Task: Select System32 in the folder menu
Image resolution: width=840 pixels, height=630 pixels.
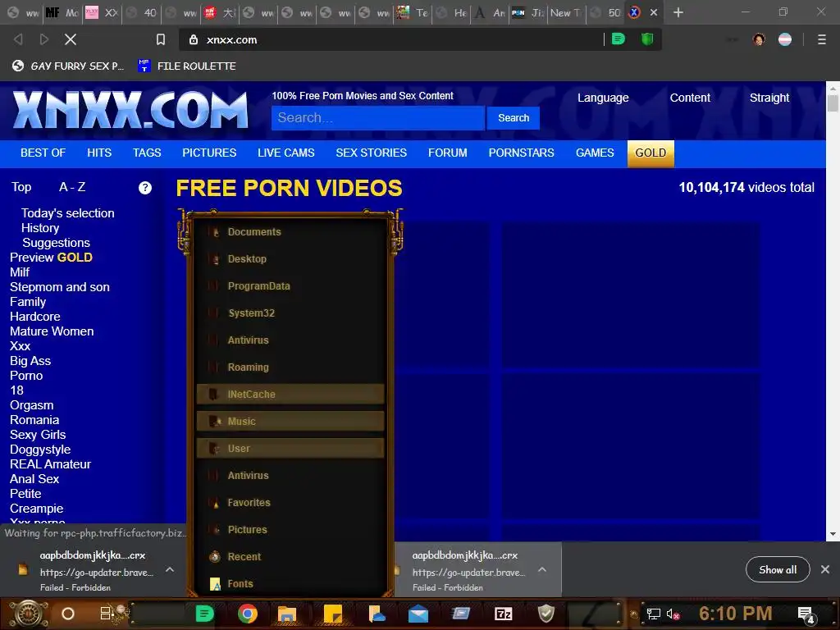Action: 290,313
